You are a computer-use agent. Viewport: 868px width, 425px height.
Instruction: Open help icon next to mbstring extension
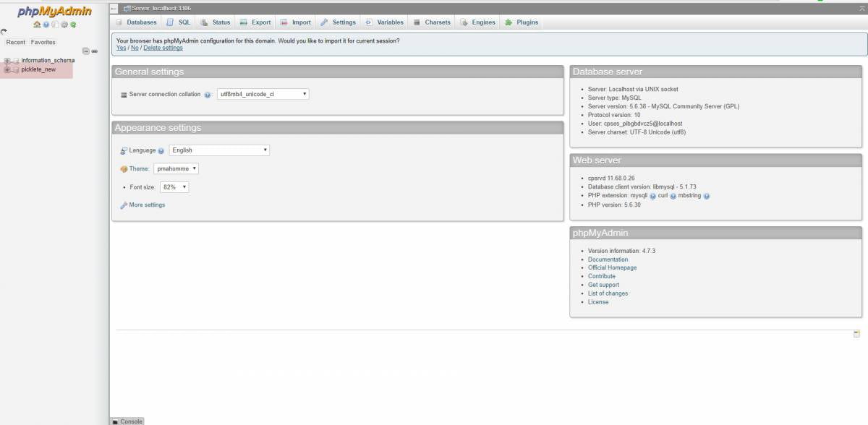[707, 196]
